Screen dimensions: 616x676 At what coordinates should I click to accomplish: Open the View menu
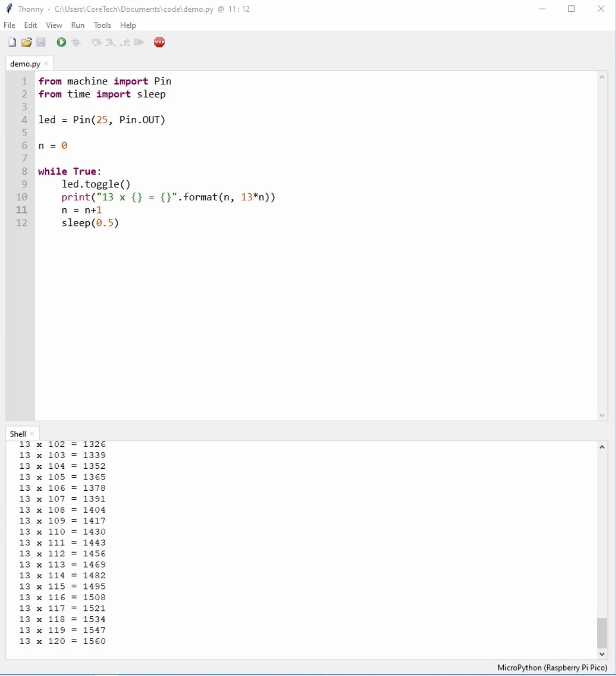(x=53, y=25)
